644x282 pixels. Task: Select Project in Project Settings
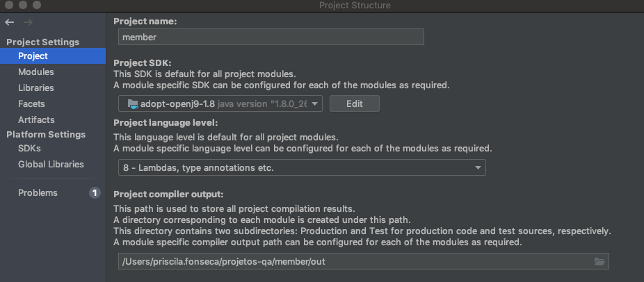(x=33, y=56)
